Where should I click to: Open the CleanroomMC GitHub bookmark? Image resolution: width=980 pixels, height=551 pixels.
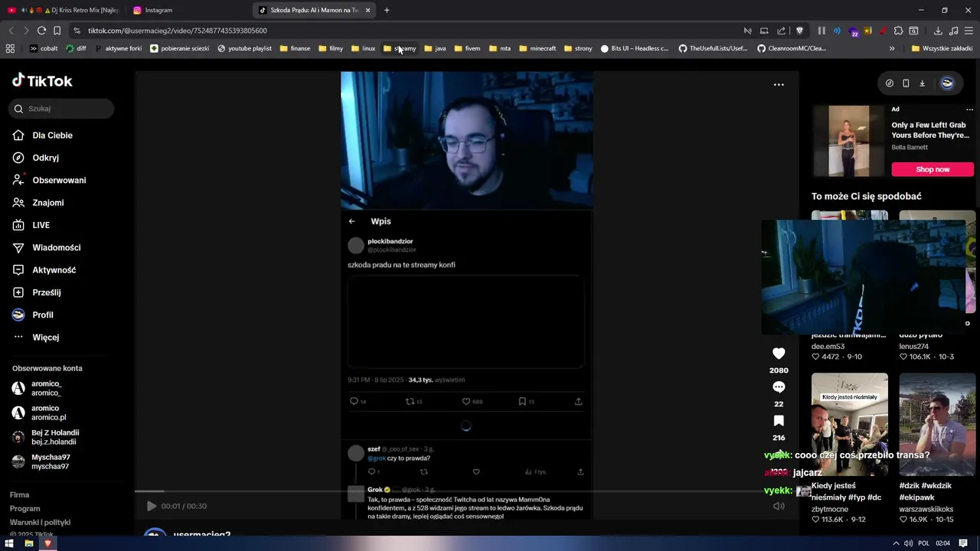click(x=792, y=48)
